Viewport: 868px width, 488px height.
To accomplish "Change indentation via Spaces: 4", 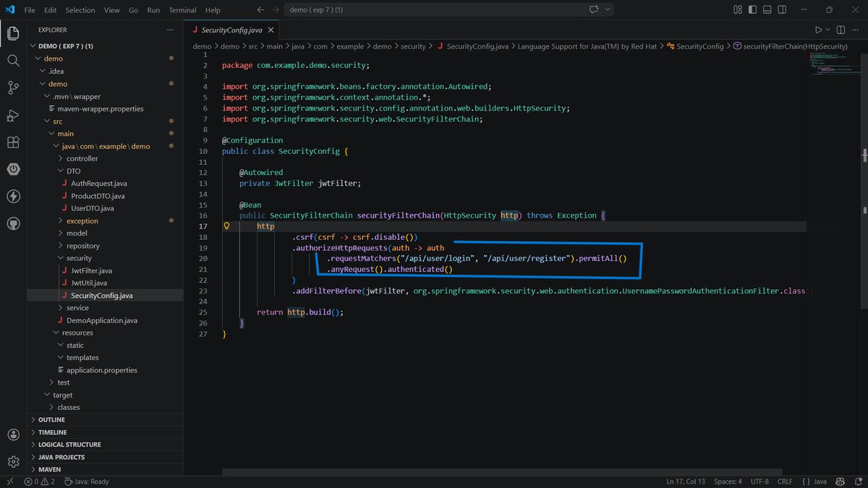I will click(x=728, y=481).
